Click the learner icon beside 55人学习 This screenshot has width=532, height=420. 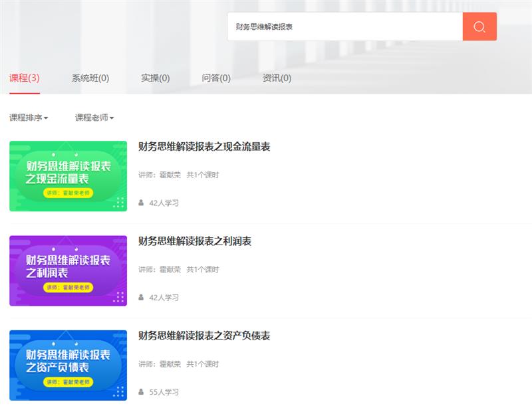[141, 392]
